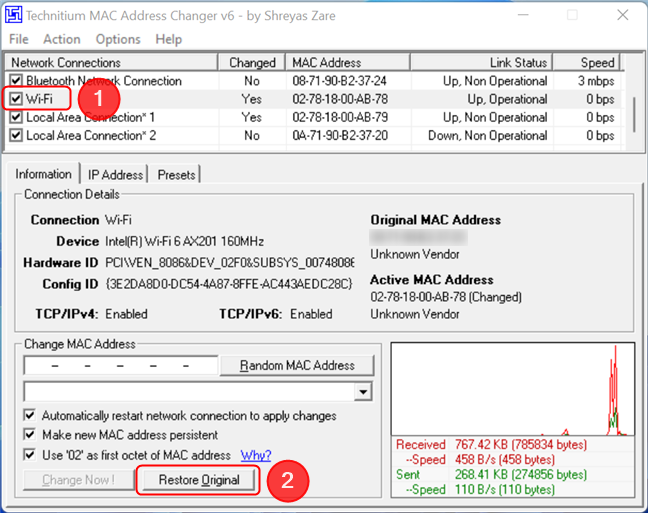Open the Options menu
This screenshot has height=513, width=648.
click(118, 39)
